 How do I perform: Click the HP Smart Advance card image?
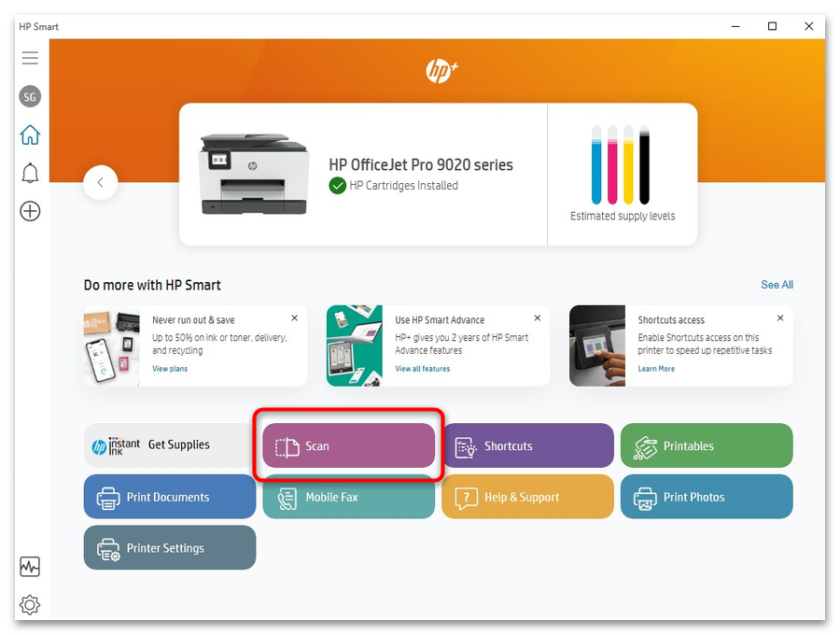(355, 346)
